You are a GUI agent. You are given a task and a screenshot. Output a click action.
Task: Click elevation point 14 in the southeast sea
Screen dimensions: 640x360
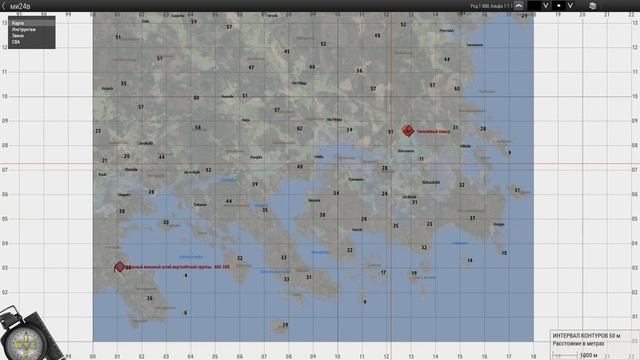[x=470, y=260]
